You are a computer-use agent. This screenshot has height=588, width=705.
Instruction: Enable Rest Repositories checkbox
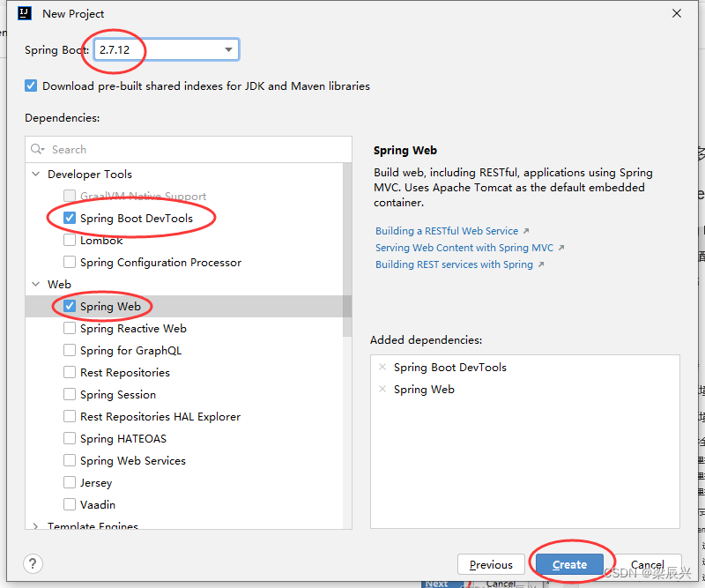70,372
